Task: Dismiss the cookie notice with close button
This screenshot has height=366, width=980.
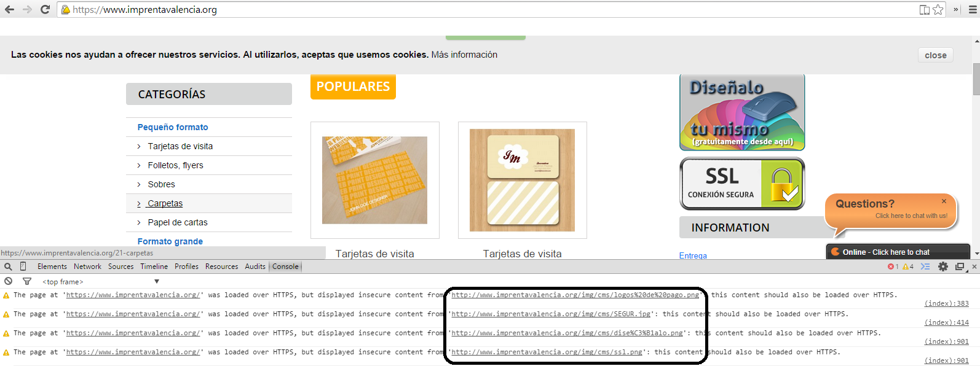Action: point(935,55)
